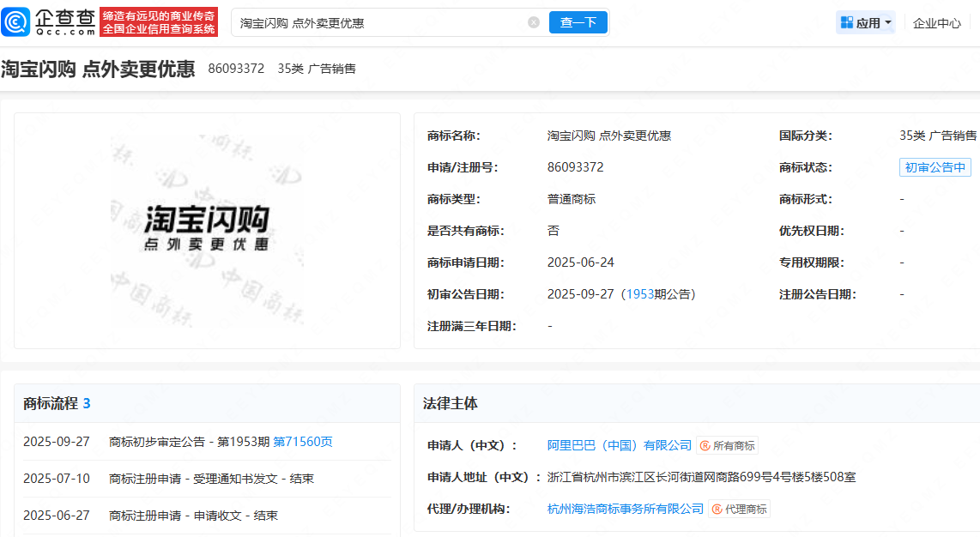
Task: Open the 阿里巴巴（中国）有限公司 link
Action: pos(621,445)
